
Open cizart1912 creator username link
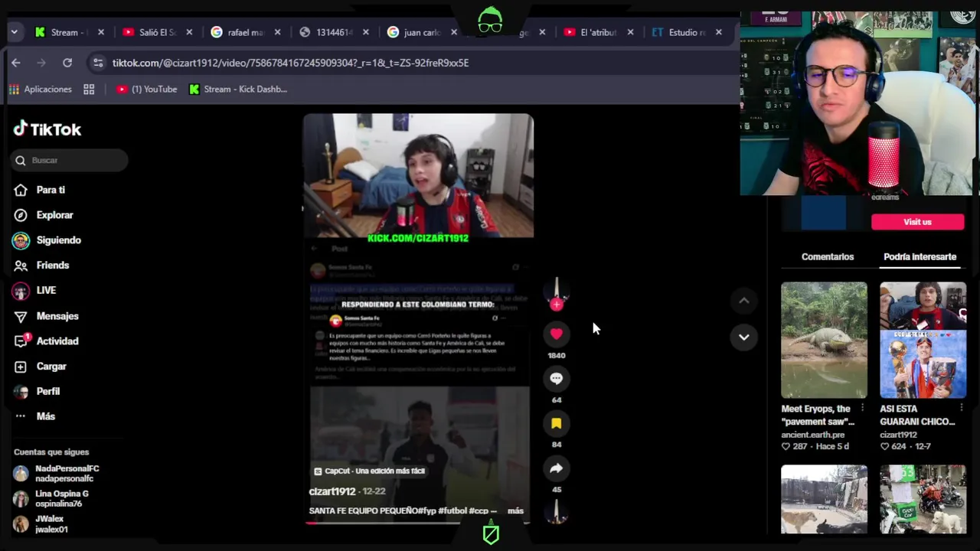point(332,491)
